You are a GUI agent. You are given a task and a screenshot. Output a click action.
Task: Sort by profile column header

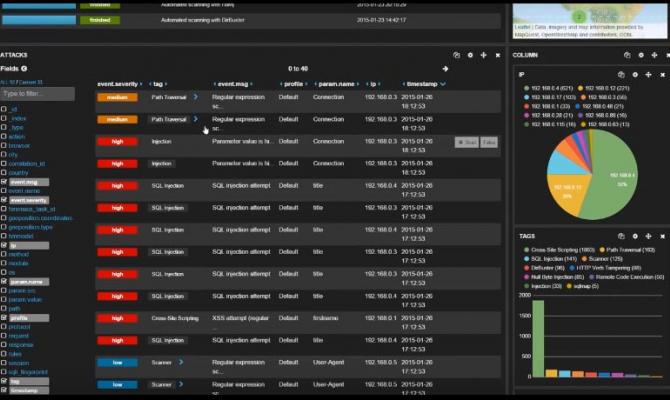tap(294, 84)
